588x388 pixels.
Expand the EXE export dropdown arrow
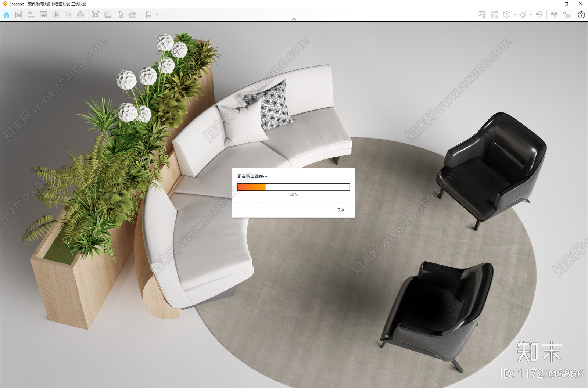(x=157, y=15)
